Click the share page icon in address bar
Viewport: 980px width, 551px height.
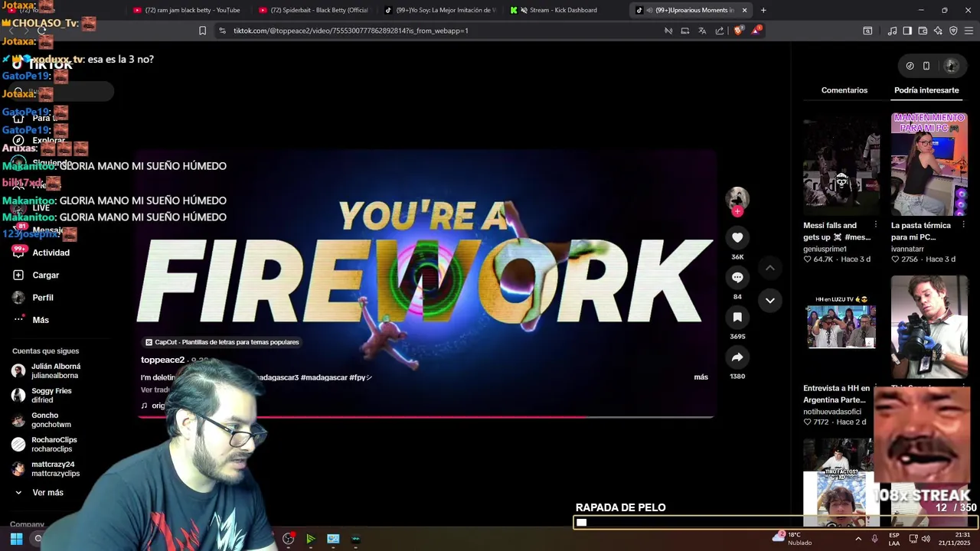[x=720, y=31]
